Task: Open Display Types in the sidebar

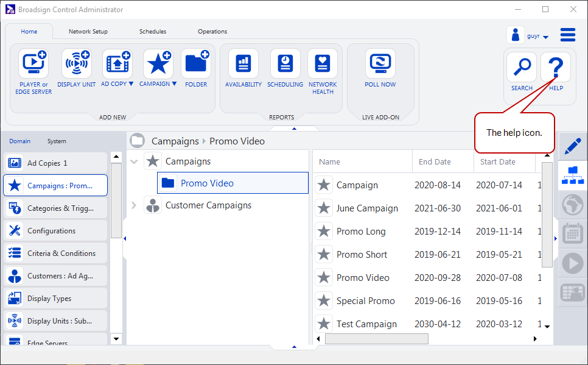Action: coord(55,298)
